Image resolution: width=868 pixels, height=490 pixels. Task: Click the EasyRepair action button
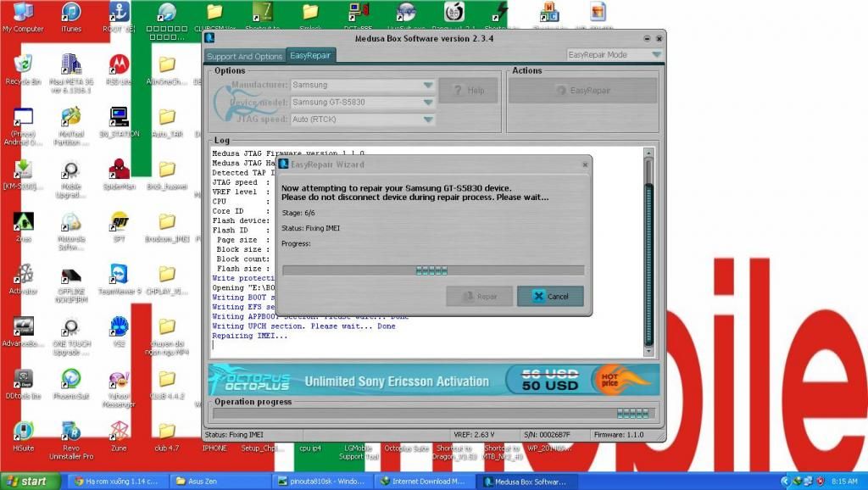coord(583,90)
